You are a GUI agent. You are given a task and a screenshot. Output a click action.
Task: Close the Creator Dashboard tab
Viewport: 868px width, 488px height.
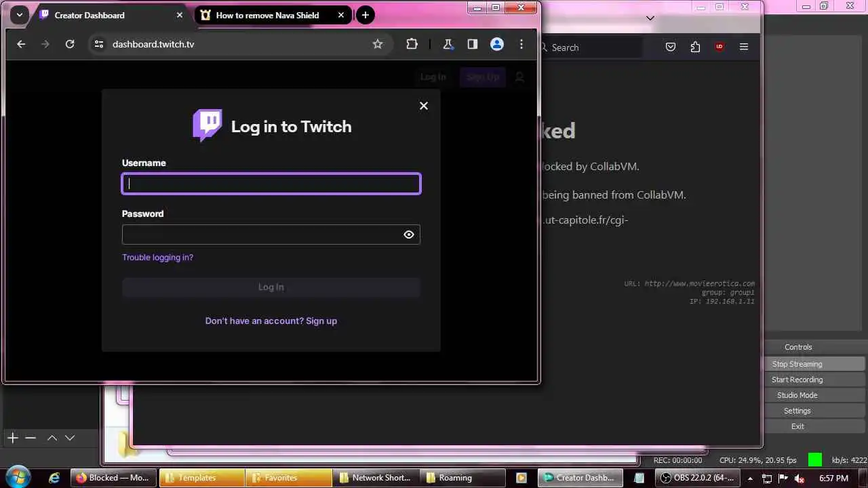(180, 15)
